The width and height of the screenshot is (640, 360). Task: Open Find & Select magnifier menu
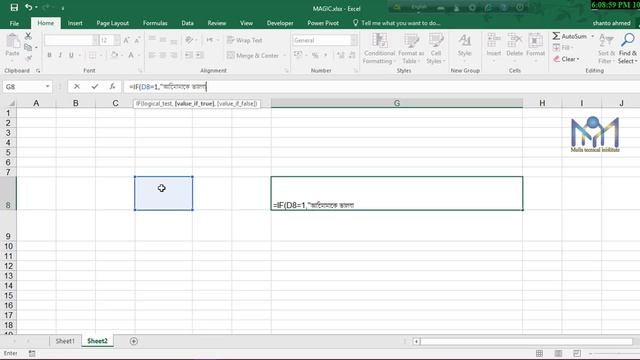pyautogui.click(x=628, y=49)
